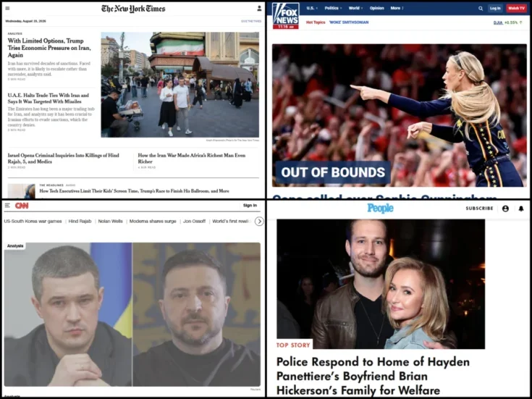Click CNN Sign In button
The height and width of the screenshot is (399, 532).
(x=250, y=206)
